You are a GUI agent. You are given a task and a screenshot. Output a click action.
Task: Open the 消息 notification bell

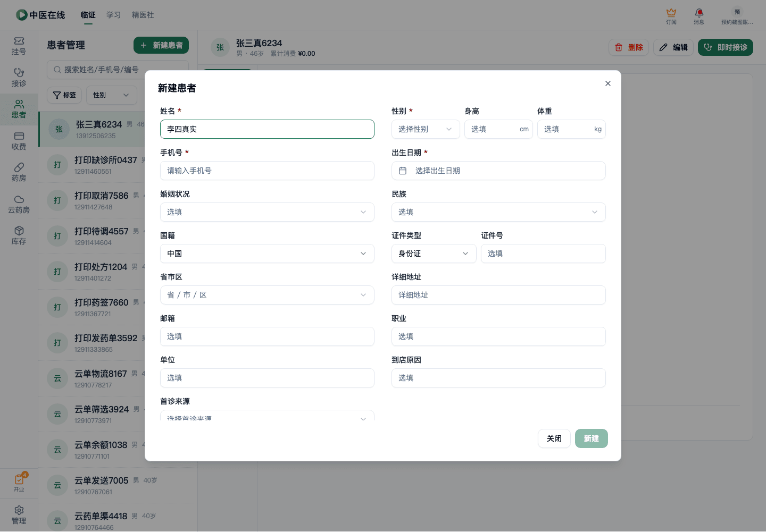pos(699,16)
